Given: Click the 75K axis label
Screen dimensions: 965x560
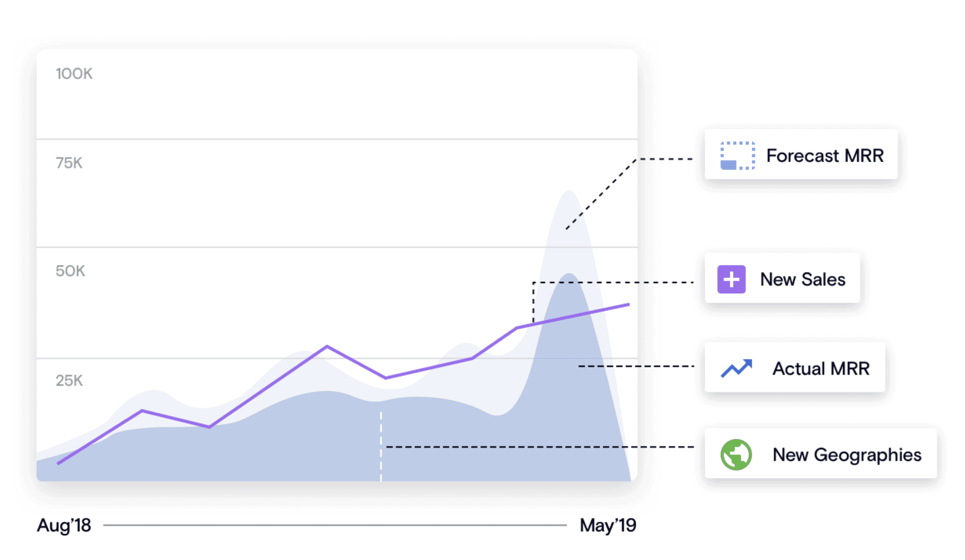Looking at the screenshot, I should tap(69, 163).
